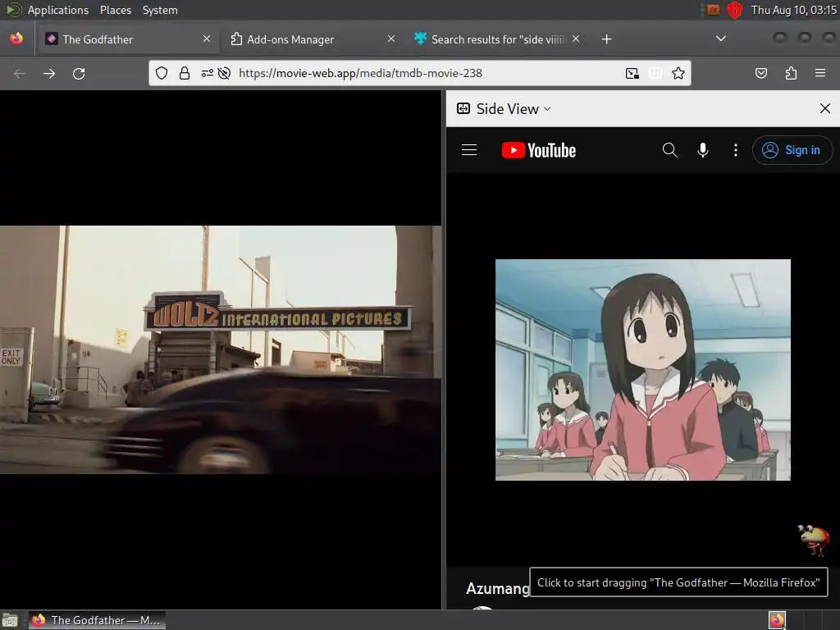This screenshot has width=840, height=630.
Task: Open the Extensions puzzle icon
Action: pyautogui.click(x=791, y=73)
